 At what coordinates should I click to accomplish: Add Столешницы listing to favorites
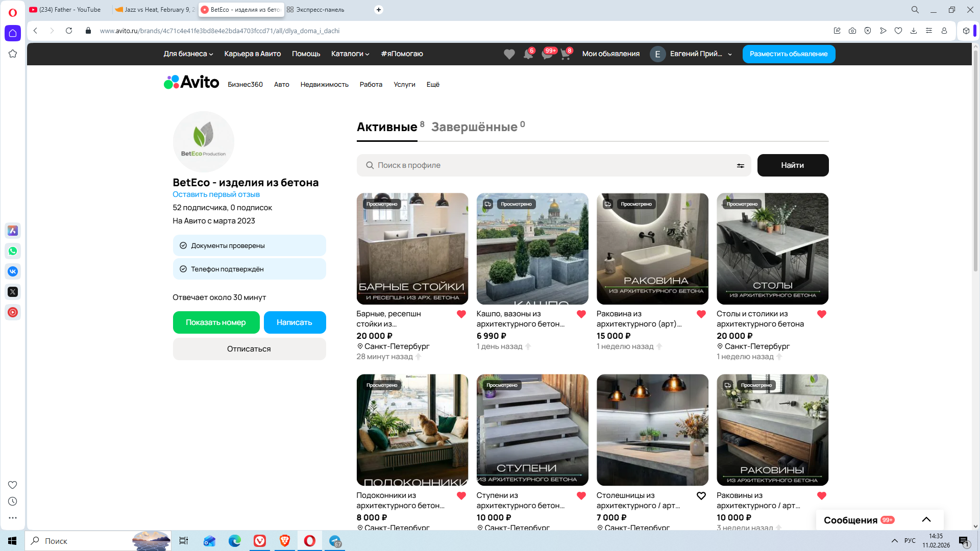point(701,496)
